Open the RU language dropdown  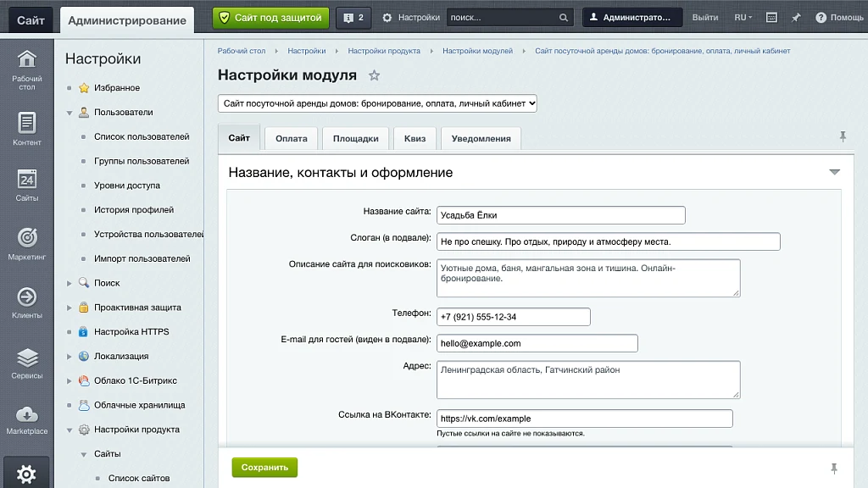tap(743, 18)
